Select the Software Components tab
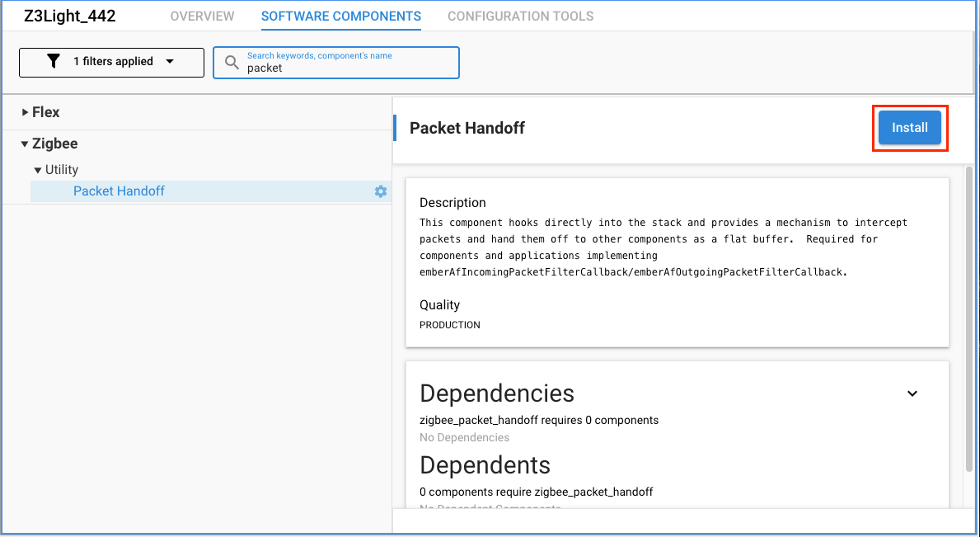Viewport: 980px width, 537px height. coord(341,16)
